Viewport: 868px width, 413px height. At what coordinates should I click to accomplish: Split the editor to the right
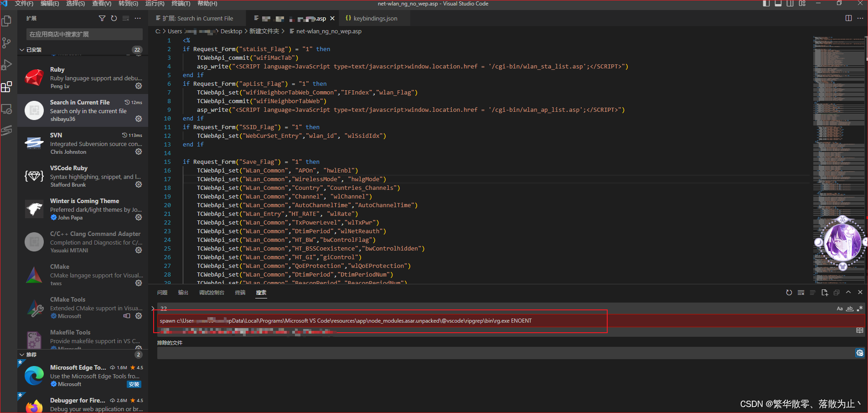848,18
